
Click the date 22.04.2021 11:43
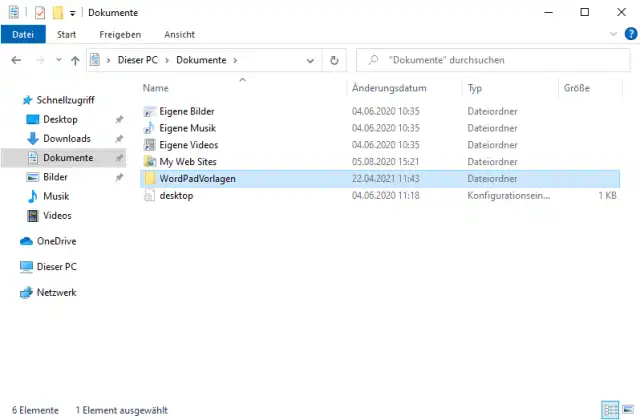386,178
